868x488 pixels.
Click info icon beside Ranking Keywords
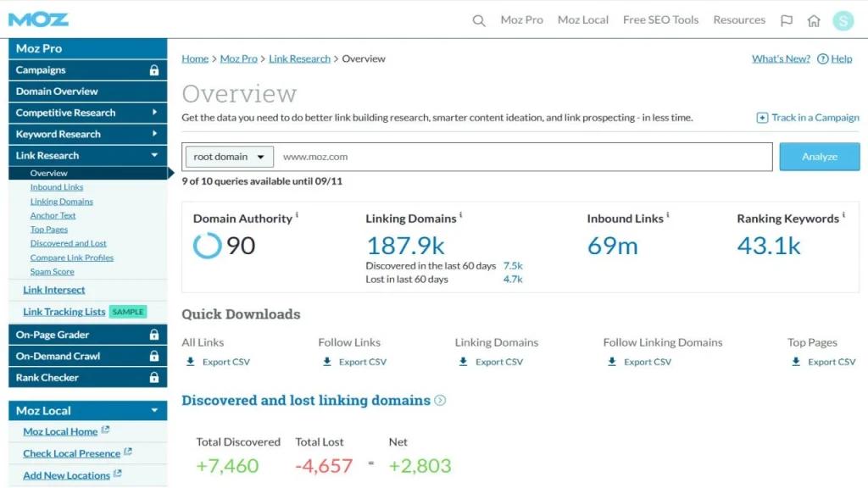(843, 216)
